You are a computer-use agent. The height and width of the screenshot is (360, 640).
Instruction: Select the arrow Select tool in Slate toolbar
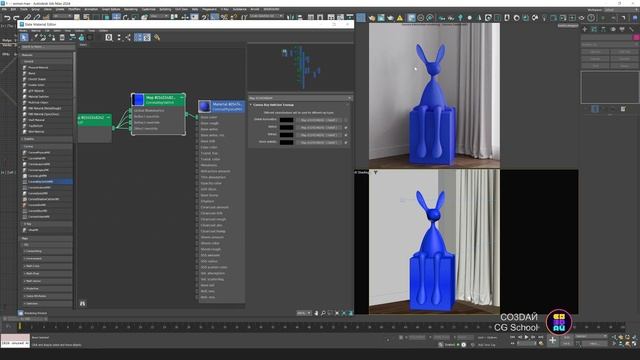(24, 38)
